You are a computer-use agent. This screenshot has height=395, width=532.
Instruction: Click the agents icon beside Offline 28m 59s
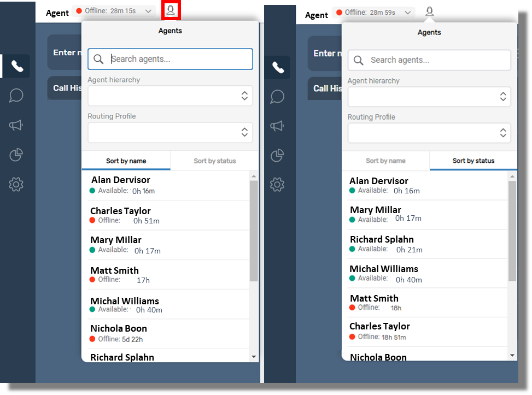[x=430, y=12]
